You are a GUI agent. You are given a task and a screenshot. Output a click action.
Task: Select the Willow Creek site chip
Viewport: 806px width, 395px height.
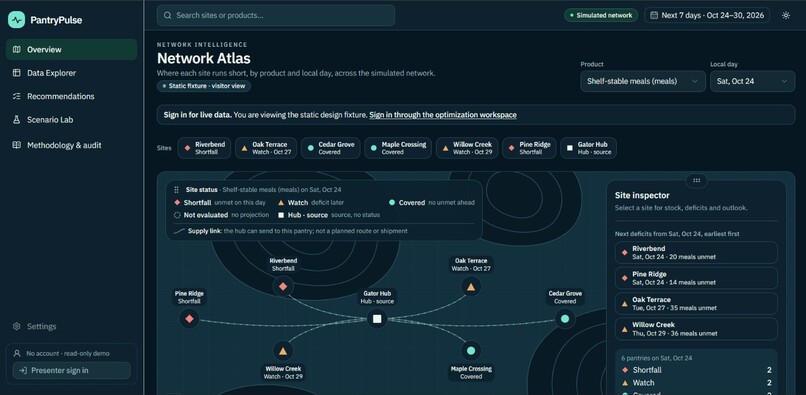(x=467, y=148)
